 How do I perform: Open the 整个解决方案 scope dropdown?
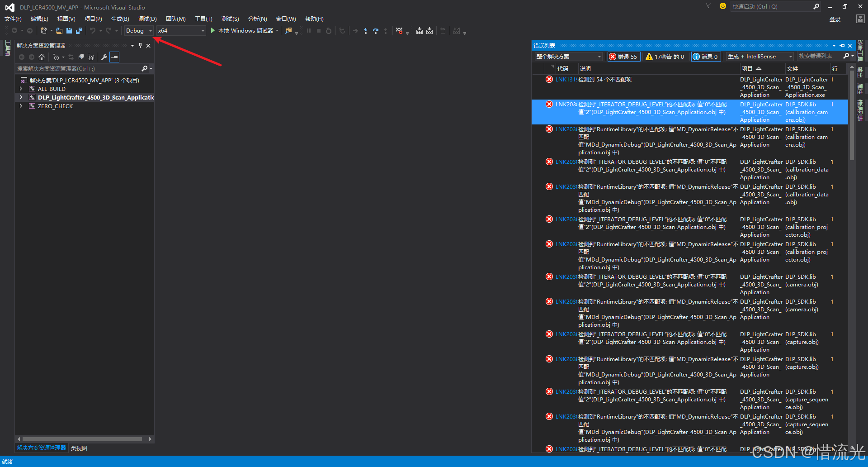click(569, 57)
